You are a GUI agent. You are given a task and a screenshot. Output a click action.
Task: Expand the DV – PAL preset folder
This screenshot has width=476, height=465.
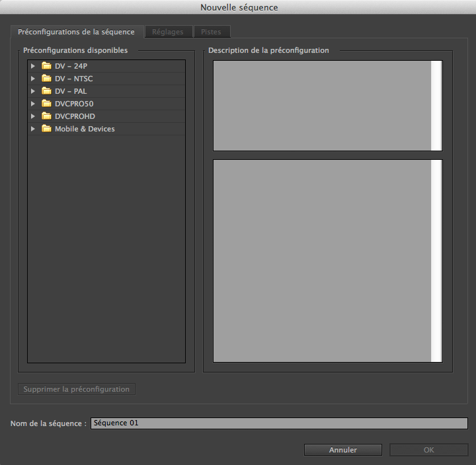click(x=33, y=91)
